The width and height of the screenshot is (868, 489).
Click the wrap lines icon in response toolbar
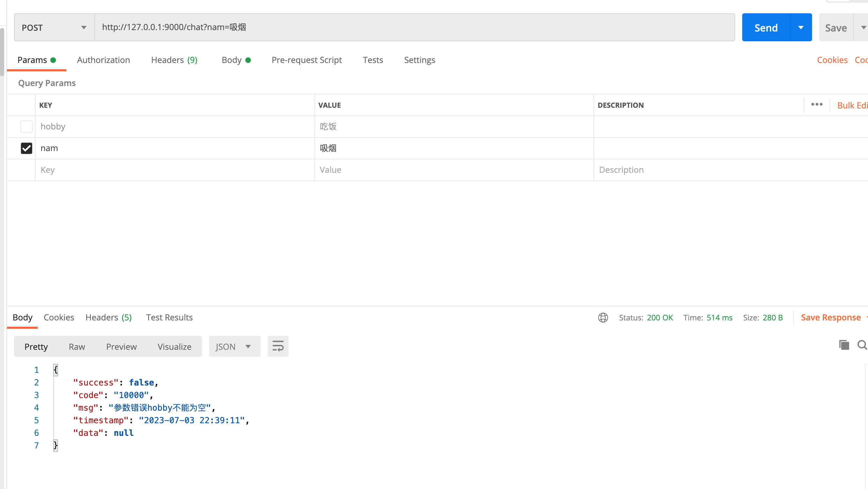(278, 346)
